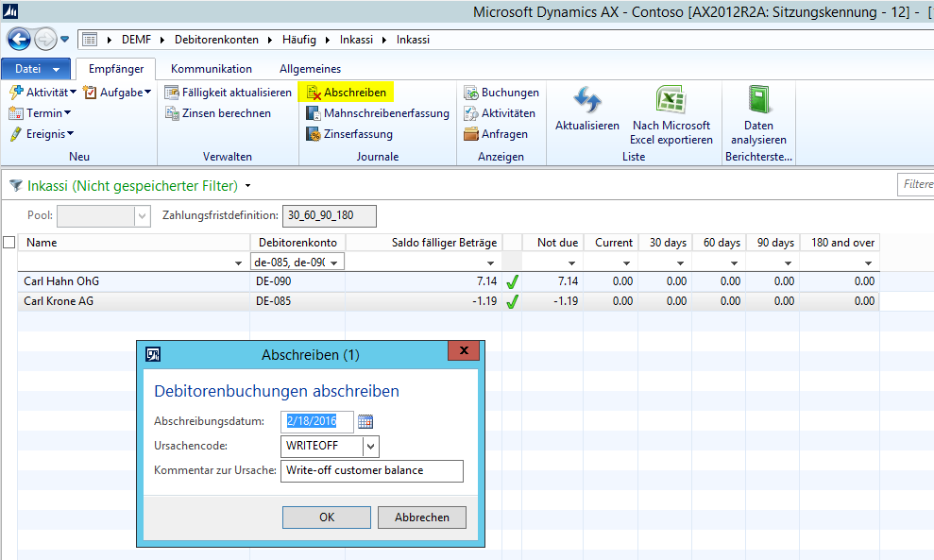Open calendar picker next to Abschreibungsdatum

pos(365,422)
